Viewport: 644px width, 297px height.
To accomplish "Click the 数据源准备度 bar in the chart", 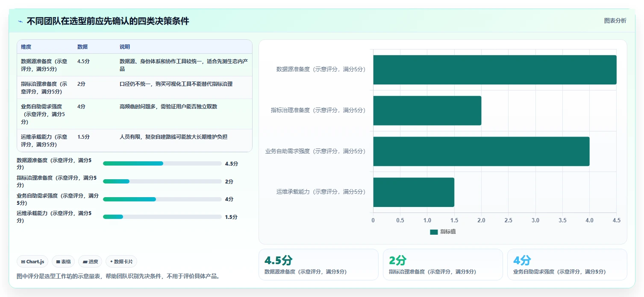I will coord(495,70).
